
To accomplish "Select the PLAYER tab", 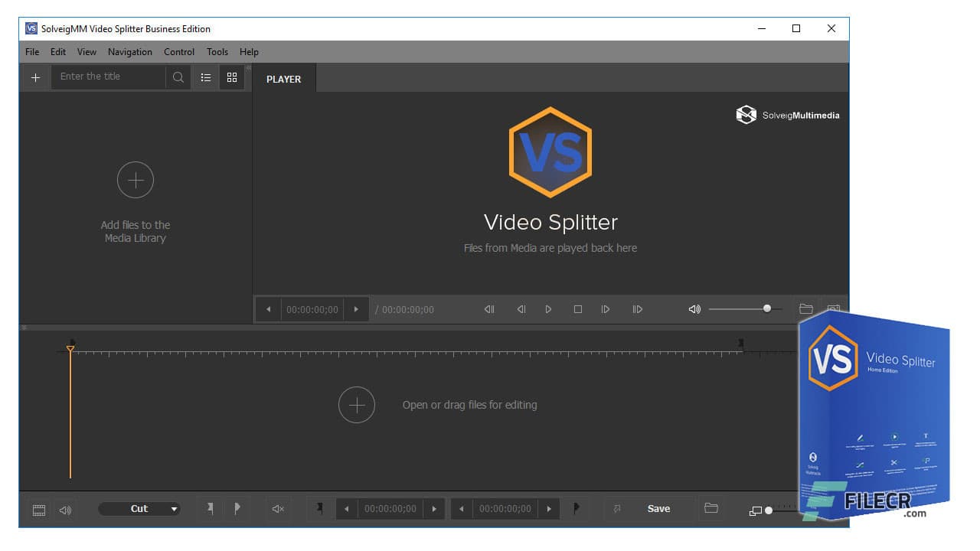I will [284, 78].
